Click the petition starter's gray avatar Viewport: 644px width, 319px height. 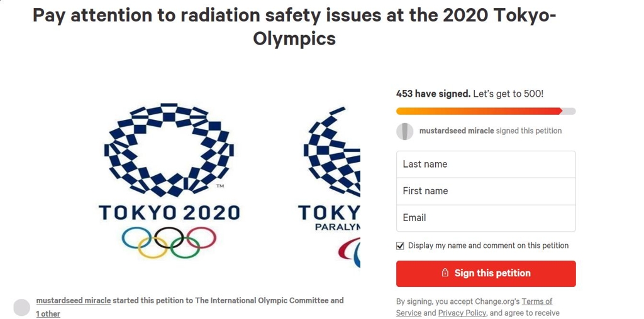coord(22,308)
